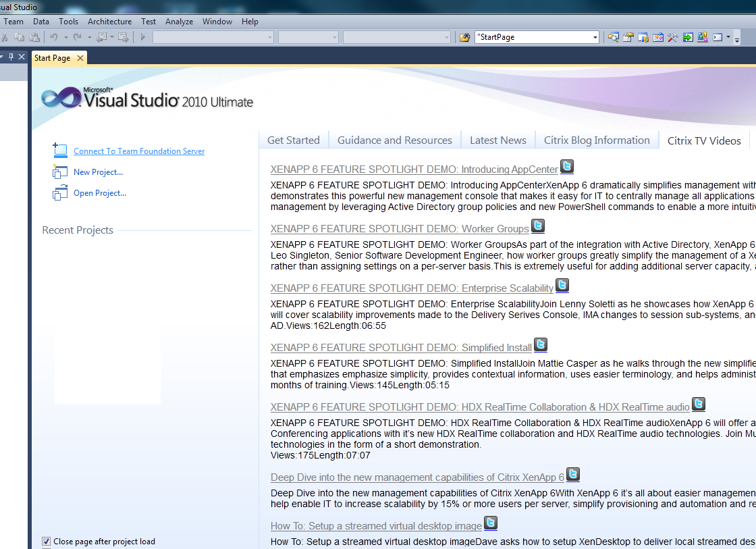The width and height of the screenshot is (756, 549).
Task: Open the Command Window icon's dropdown arrow
Action: pos(728,37)
